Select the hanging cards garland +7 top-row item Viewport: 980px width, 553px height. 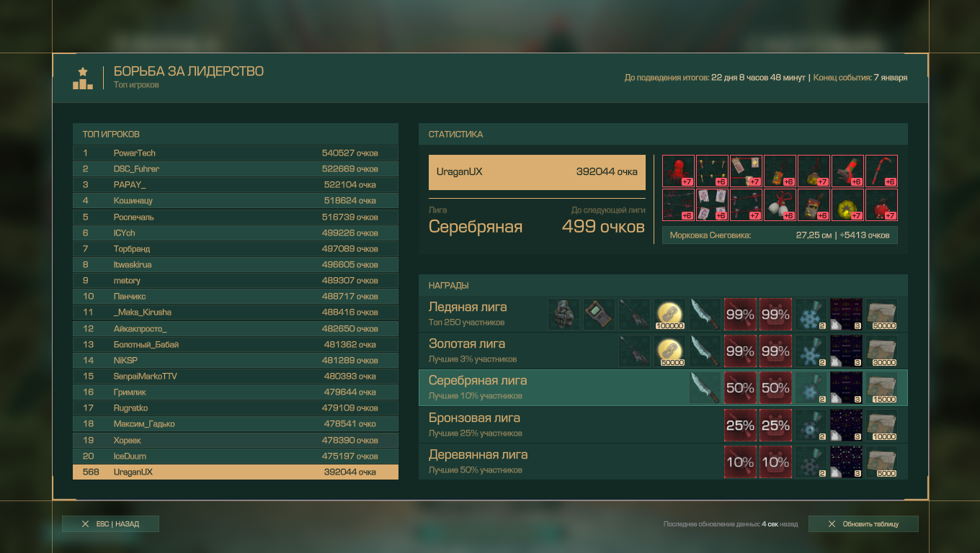746,171
